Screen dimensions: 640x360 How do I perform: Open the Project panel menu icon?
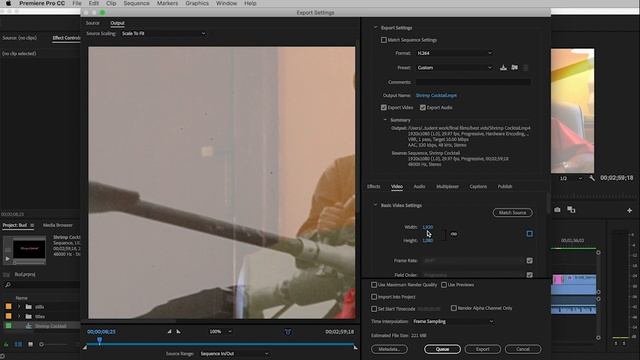point(32,225)
